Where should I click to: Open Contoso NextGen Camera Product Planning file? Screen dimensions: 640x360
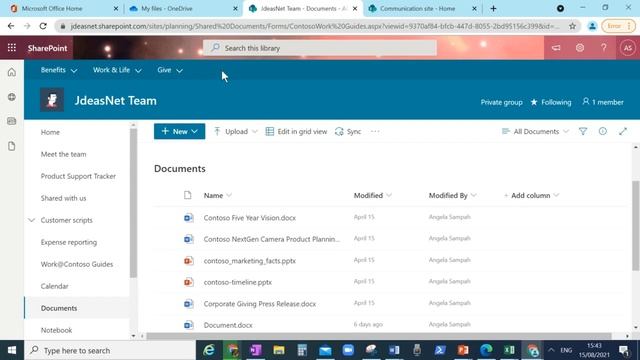[x=272, y=239]
